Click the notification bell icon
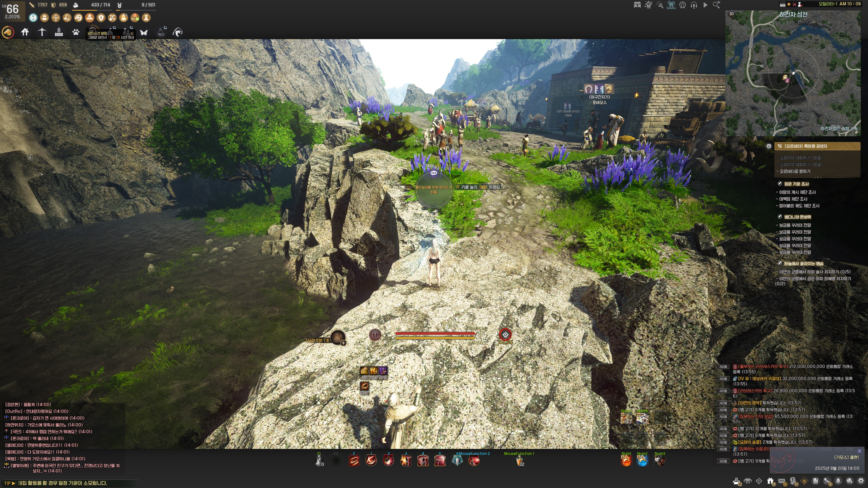The height and width of the screenshot is (488, 868). pos(838,481)
